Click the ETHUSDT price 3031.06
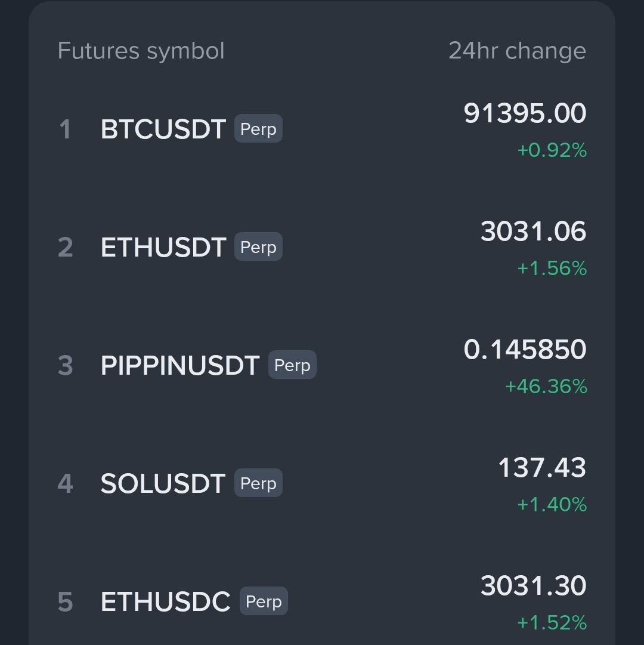Screen dimensions: 644x645 [533, 232]
